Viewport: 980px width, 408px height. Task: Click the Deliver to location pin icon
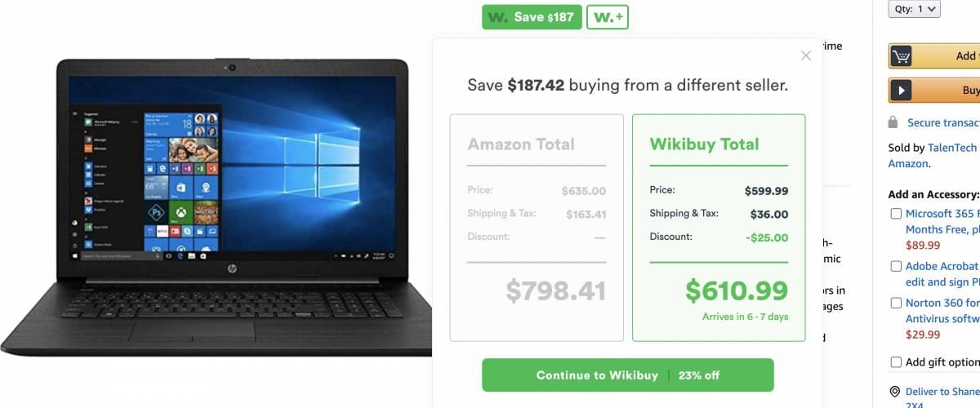(895, 392)
